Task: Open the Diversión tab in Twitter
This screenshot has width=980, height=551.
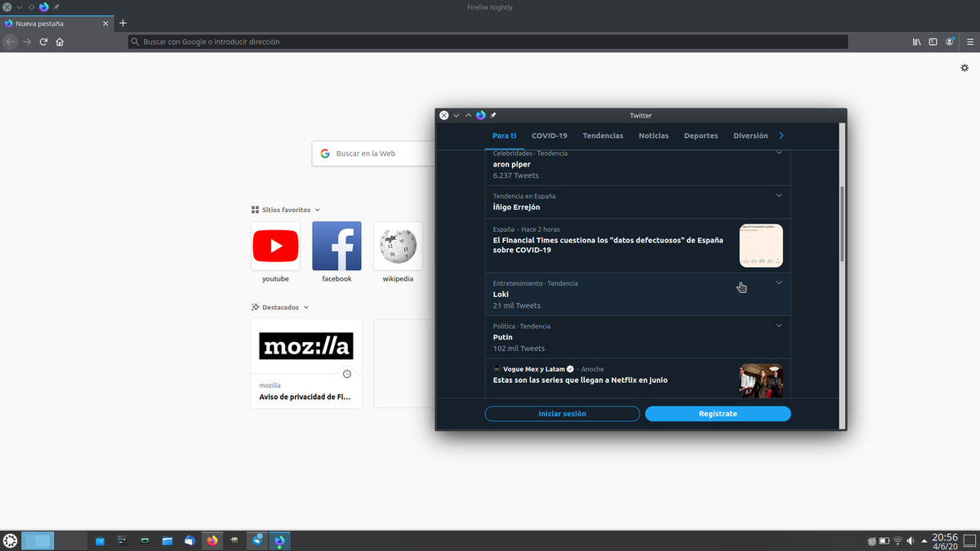Action: point(751,136)
